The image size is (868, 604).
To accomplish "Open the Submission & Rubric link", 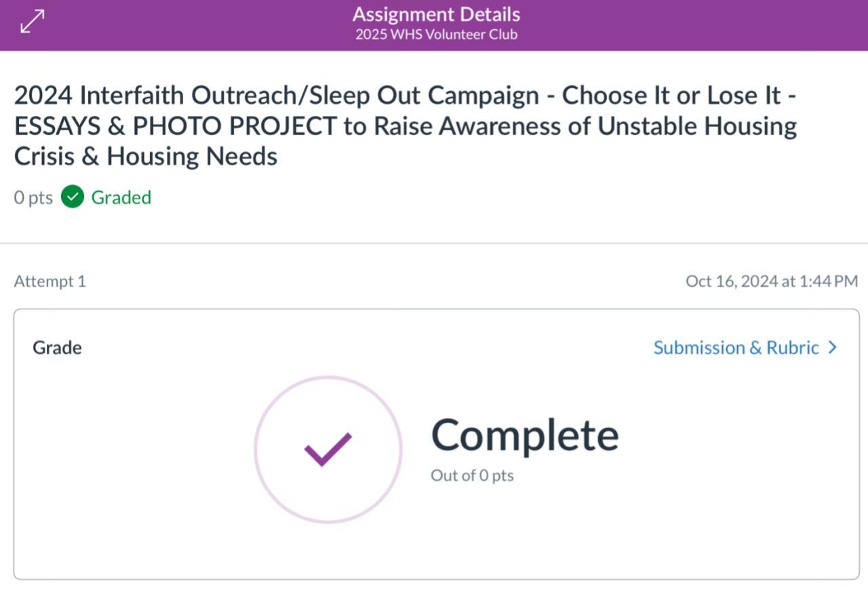I will click(736, 348).
